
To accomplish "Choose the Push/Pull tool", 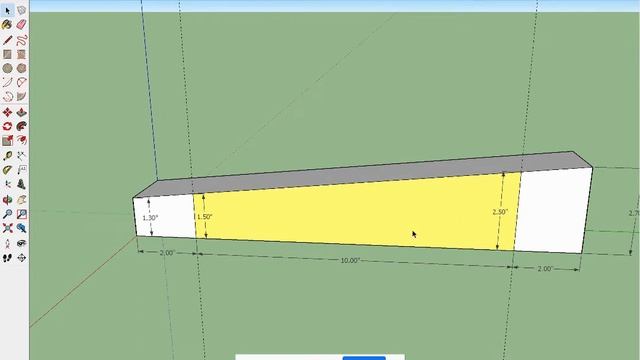I will (x=22, y=112).
